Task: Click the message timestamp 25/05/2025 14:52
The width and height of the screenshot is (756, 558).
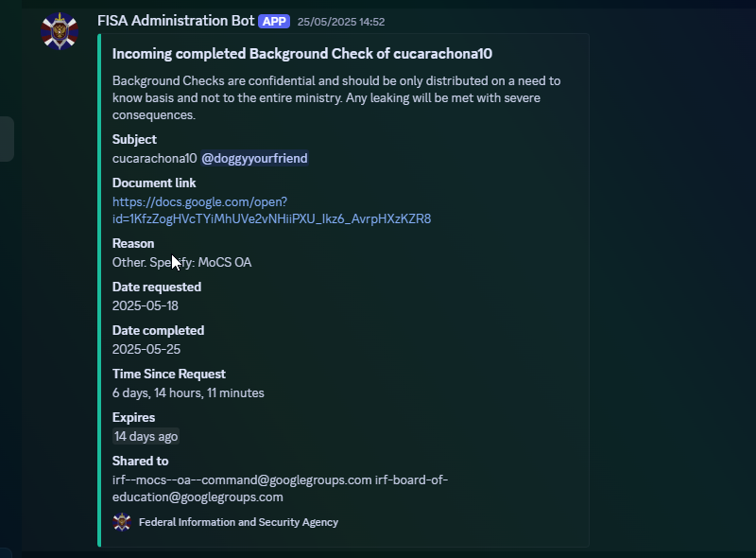Action: [x=341, y=22]
